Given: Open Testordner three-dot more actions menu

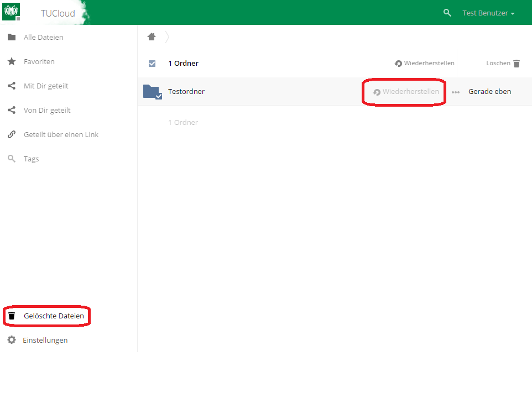Looking at the screenshot, I should [x=456, y=92].
